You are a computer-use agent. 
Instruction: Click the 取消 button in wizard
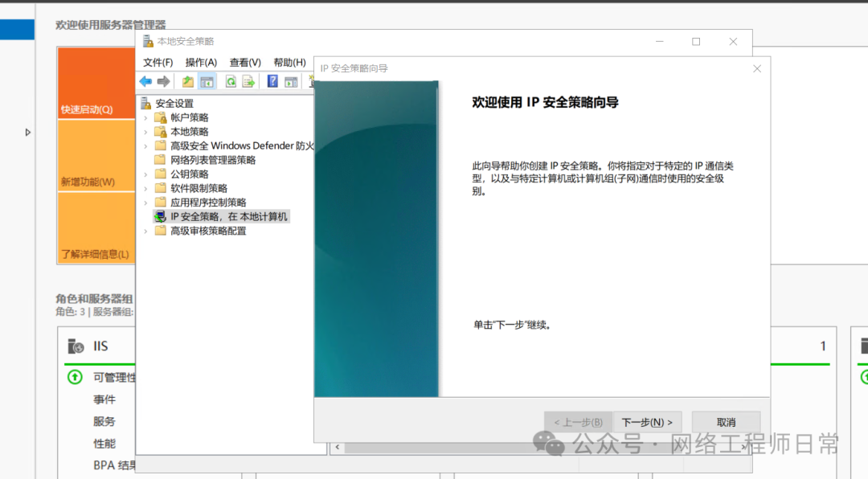726,422
